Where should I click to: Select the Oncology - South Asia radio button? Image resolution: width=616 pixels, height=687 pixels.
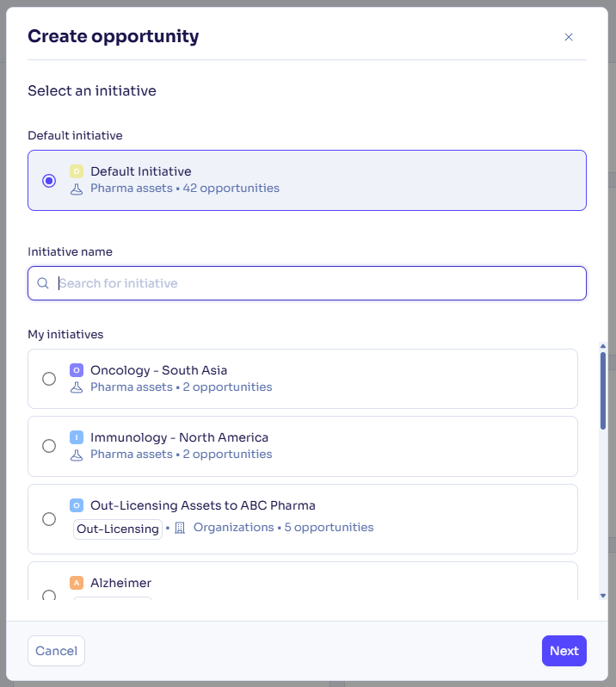pos(49,379)
